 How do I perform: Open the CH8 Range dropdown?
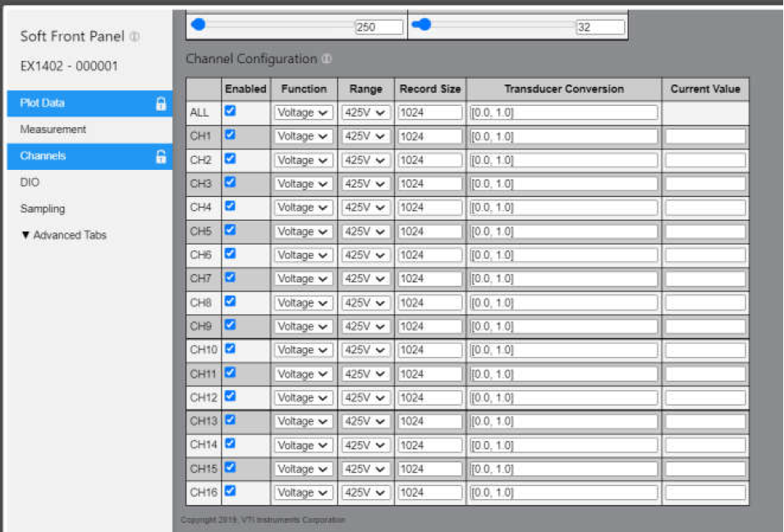point(364,303)
